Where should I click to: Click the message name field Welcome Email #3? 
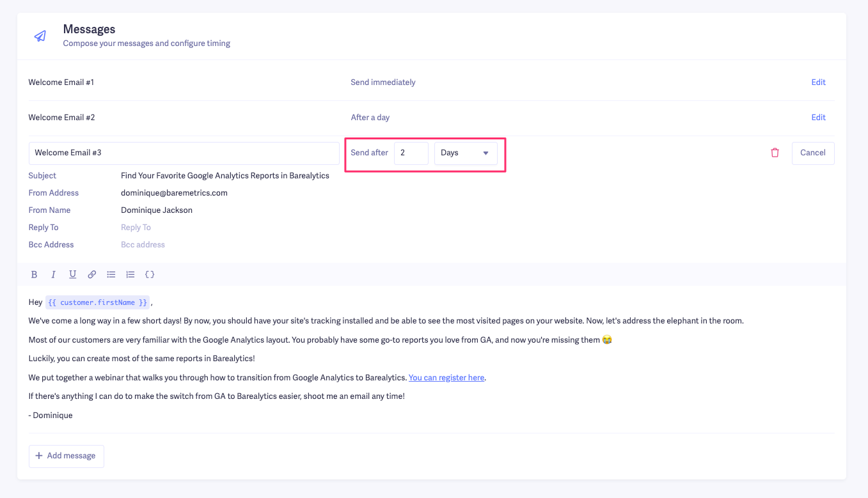point(184,153)
